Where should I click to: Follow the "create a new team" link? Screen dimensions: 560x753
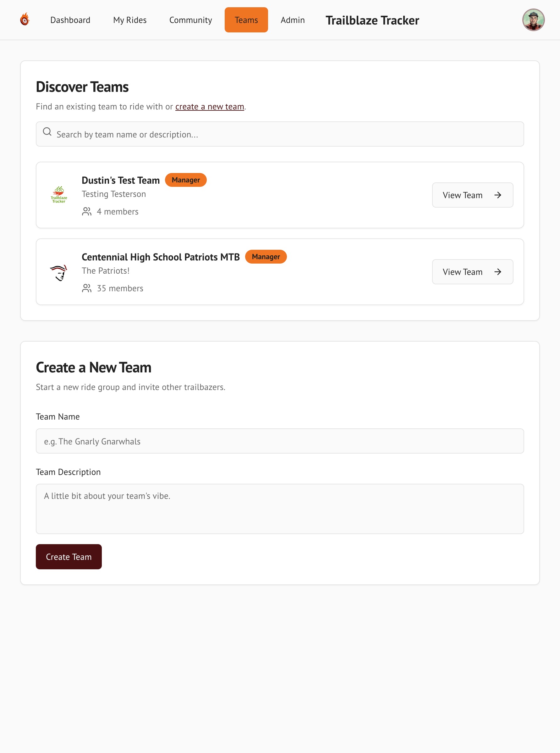pyautogui.click(x=210, y=107)
